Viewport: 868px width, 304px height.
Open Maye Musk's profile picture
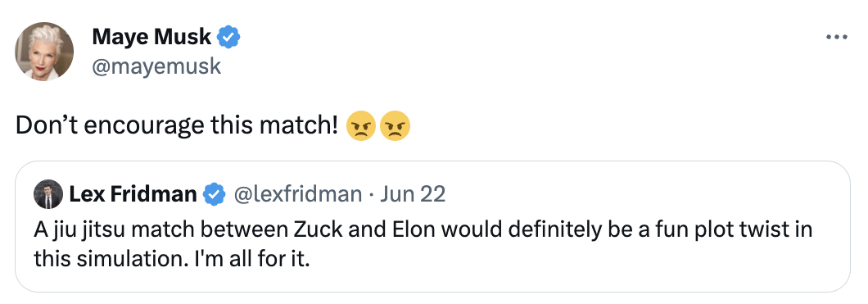click(x=44, y=52)
